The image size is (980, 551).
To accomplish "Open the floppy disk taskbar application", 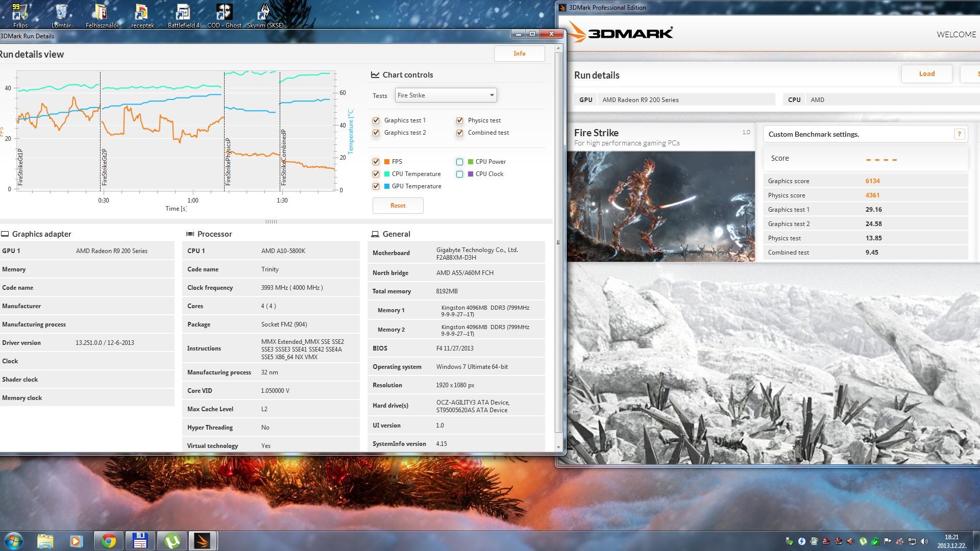I will pos(140,541).
